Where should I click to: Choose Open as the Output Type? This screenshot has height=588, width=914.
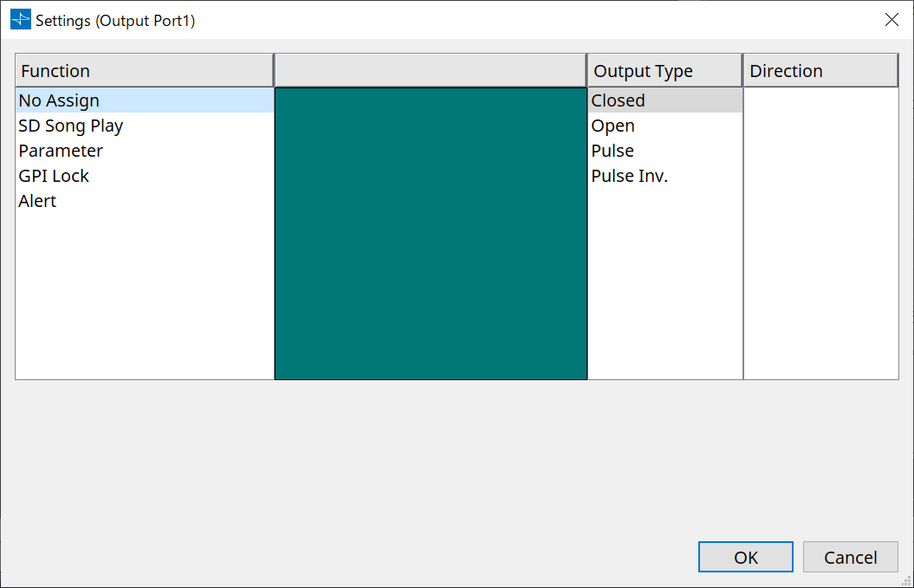tap(613, 126)
